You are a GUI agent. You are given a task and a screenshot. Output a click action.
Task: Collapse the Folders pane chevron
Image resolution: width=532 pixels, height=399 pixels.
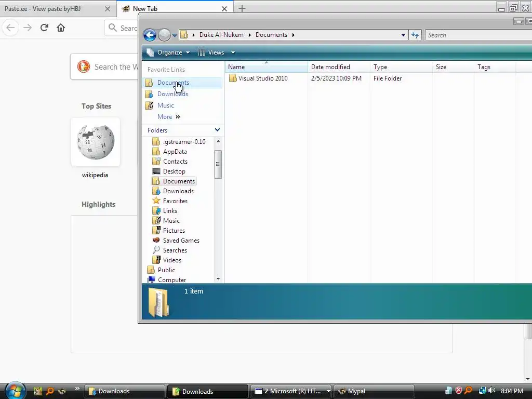pos(217,130)
